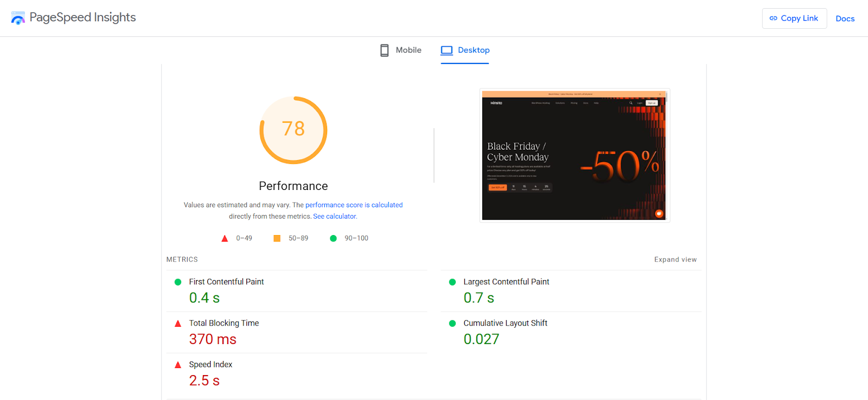The image size is (868, 400).
Task: Click green dot beside First Contentful Paint
Action: point(178,282)
